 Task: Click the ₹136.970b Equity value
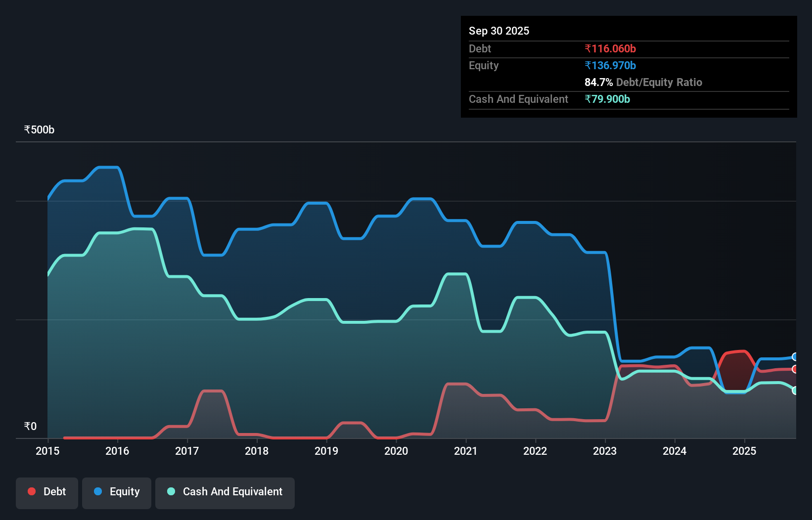pos(610,65)
